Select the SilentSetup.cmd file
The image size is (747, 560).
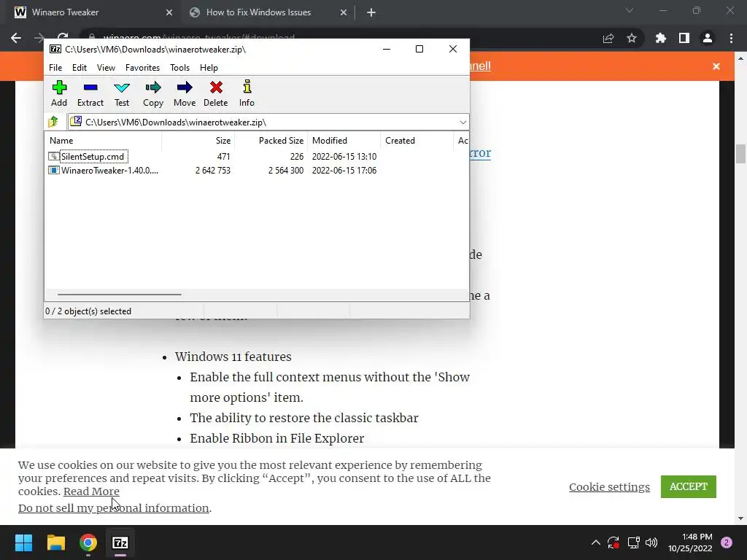(x=93, y=156)
